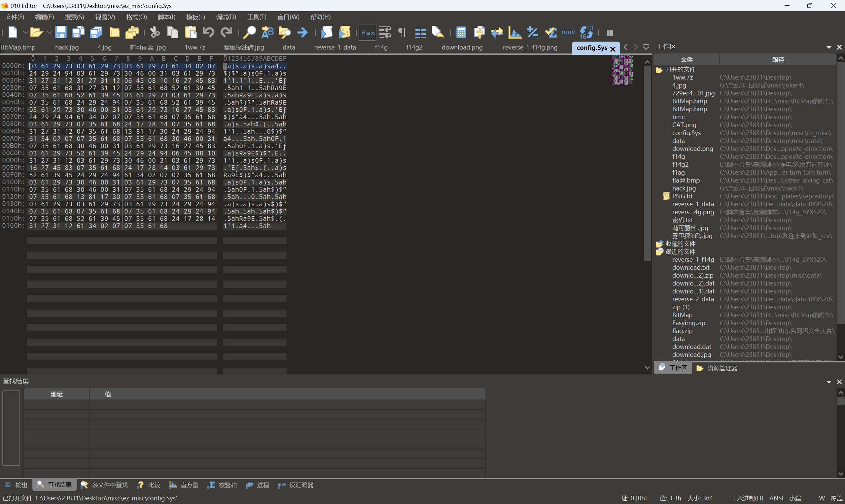Click the Find in Files folder-search icon

tap(285, 32)
